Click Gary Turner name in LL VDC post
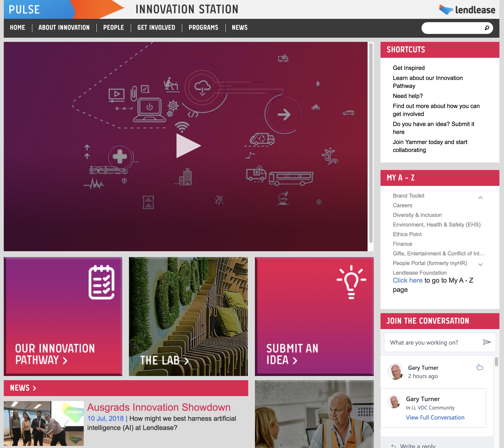 click(423, 399)
